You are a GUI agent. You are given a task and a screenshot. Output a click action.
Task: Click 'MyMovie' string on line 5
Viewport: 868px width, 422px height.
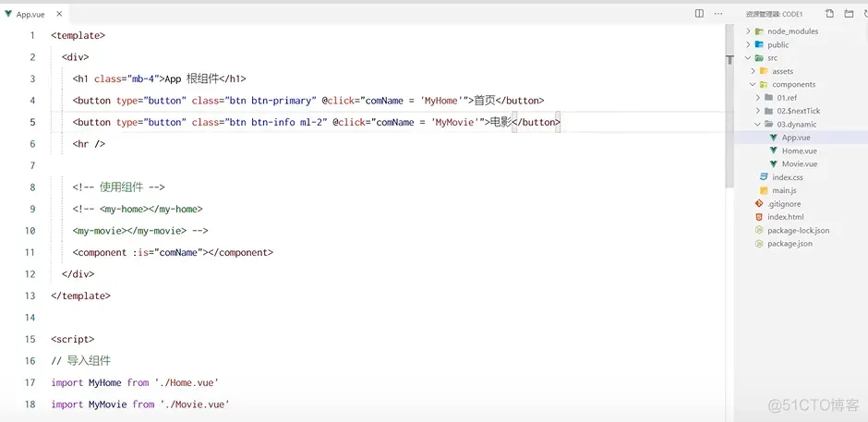(456, 122)
